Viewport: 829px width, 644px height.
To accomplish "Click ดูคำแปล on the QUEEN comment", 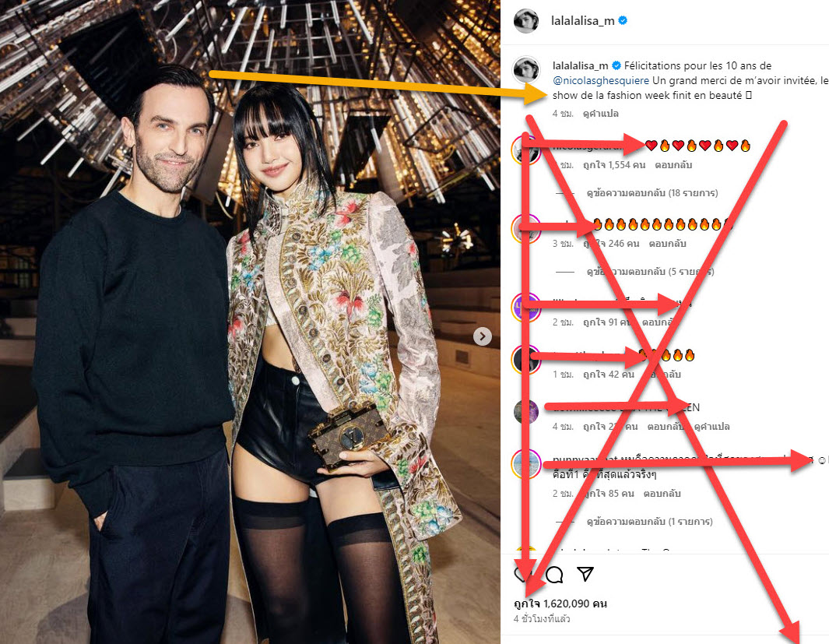I will [711, 426].
